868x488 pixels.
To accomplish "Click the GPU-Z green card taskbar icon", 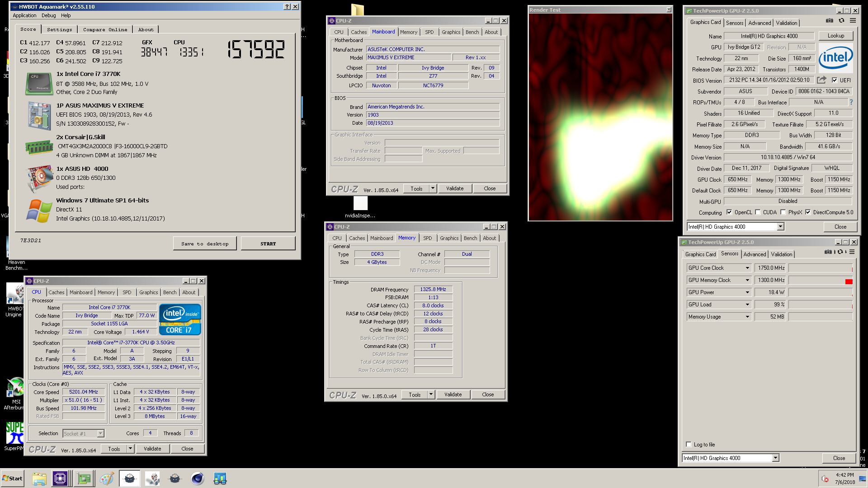I will point(84,479).
